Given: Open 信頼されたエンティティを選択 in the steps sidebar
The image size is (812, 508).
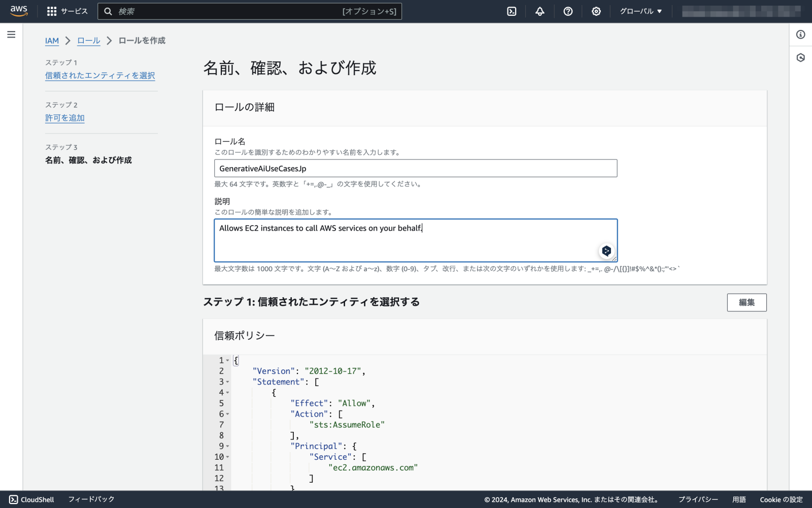Looking at the screenshot, I should [100, 75].
